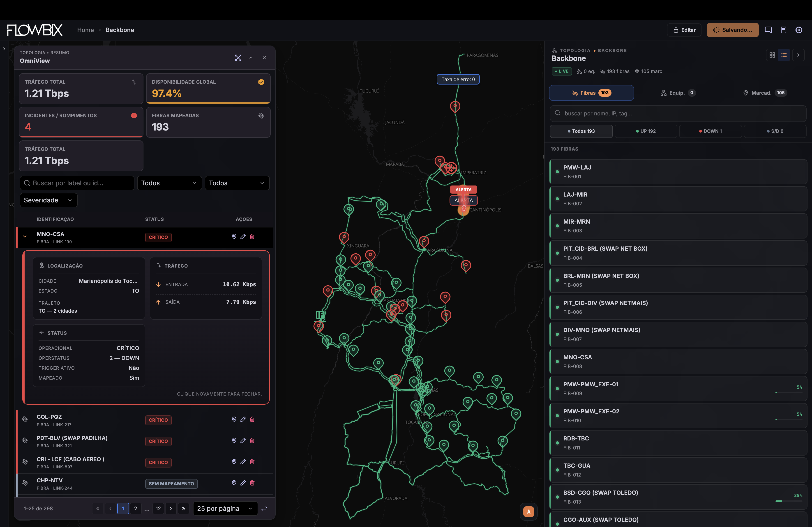Viewport: 812px width, 527px height.
Task: Select page 1 in pagination
Action: click(123, 509)
